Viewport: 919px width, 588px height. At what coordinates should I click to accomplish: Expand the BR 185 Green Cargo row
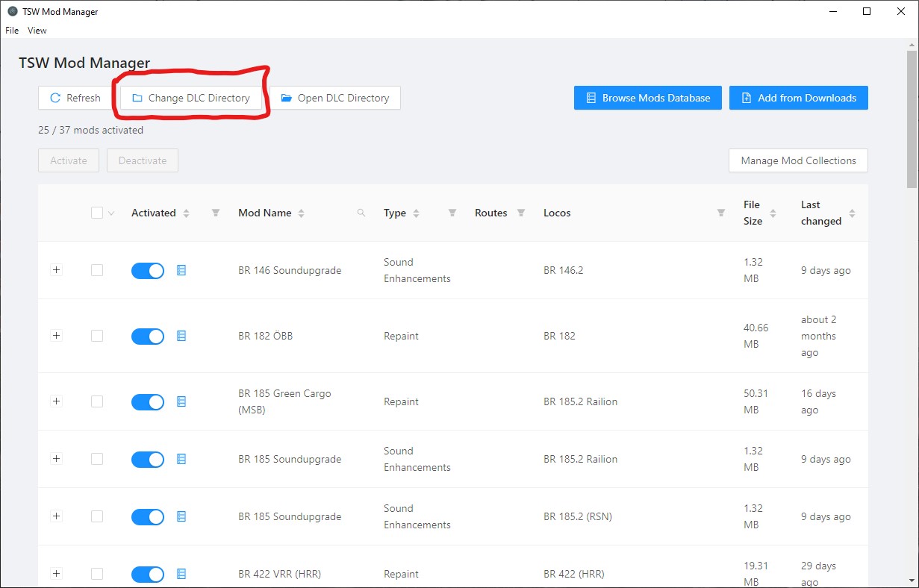pyautogui.click(x=56, y=401)
